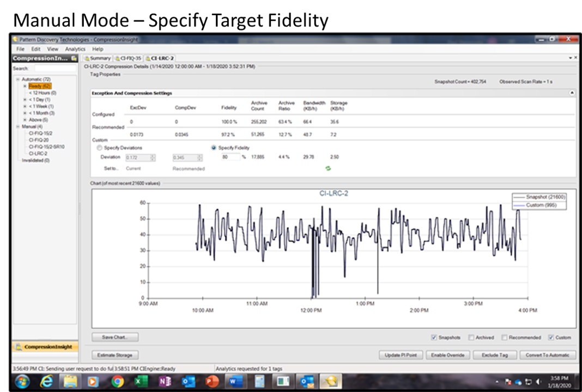This screenshot has width=582, height=392.
Task: Set deviation to Recommended link
Action: click(189, 169)
